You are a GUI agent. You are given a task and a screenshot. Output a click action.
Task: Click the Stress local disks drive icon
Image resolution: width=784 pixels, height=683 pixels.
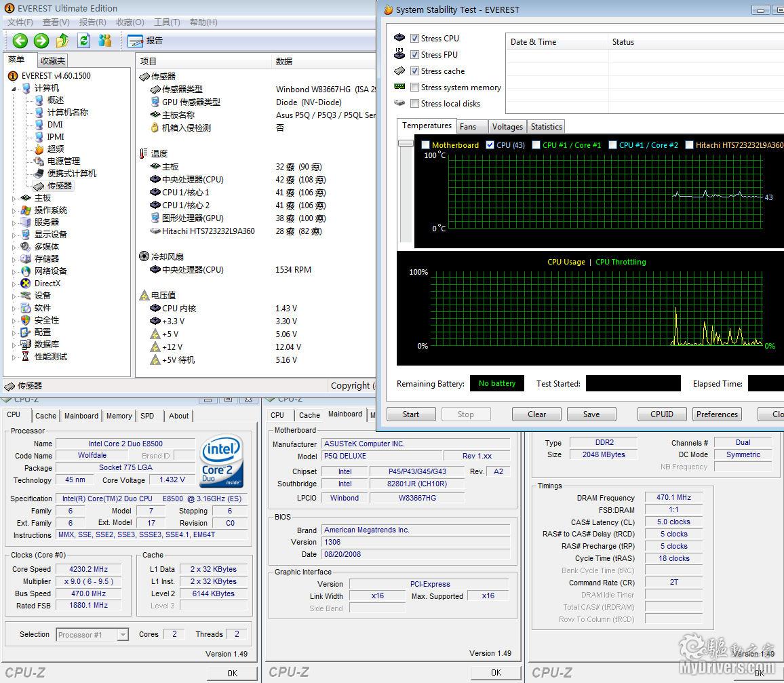tap(399, 103)
